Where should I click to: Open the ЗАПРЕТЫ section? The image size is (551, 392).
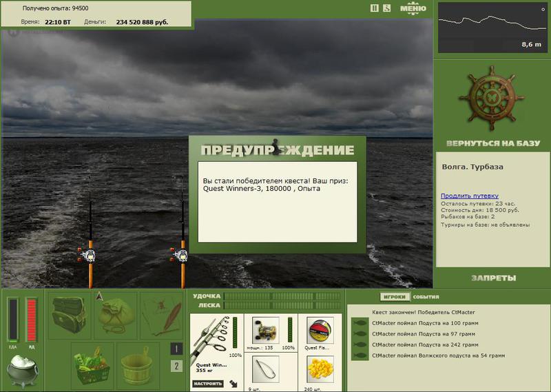493,278
